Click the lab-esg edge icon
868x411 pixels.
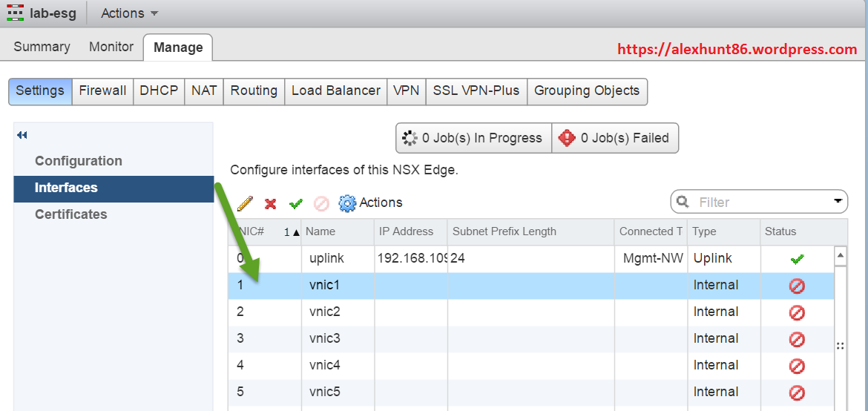pyautogui.click(x=15, y=13)
